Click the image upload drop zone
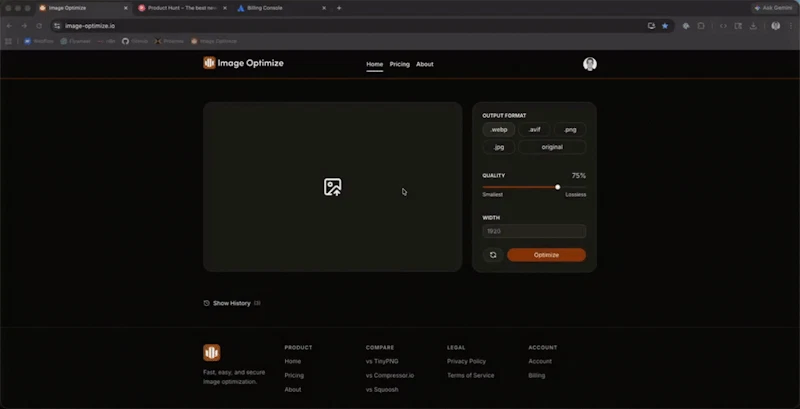800x409 pixels. 333,187
